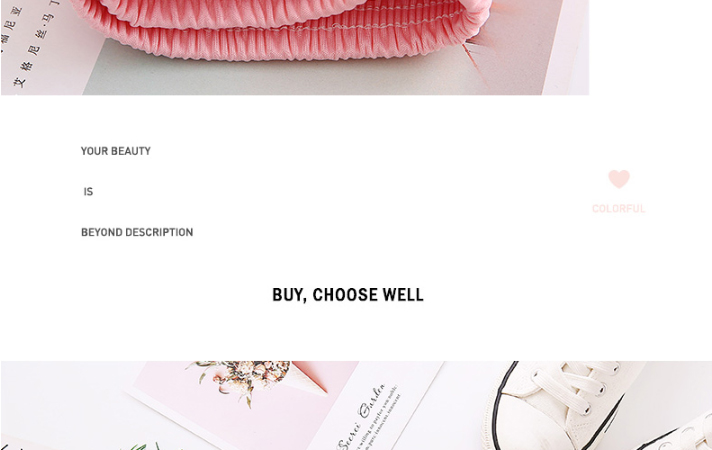Click the pale pink COLORFUL label
Viewport: 712px width, 450px height.
click(618, 208)
